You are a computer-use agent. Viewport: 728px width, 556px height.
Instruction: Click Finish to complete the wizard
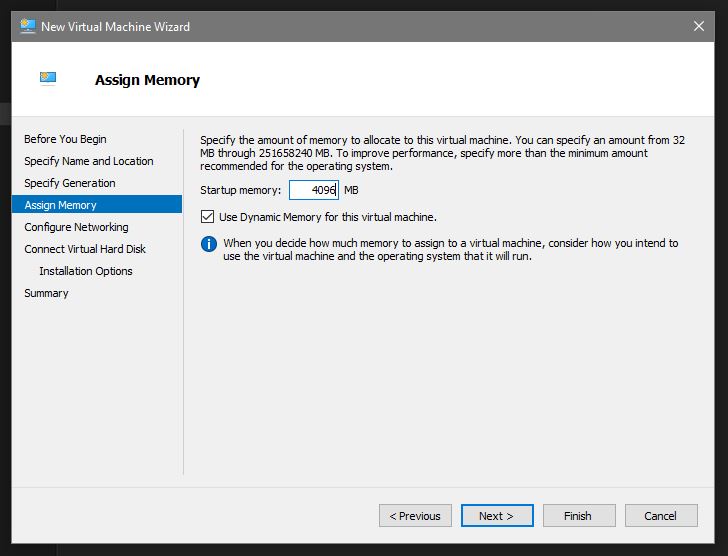coord(577,516)
